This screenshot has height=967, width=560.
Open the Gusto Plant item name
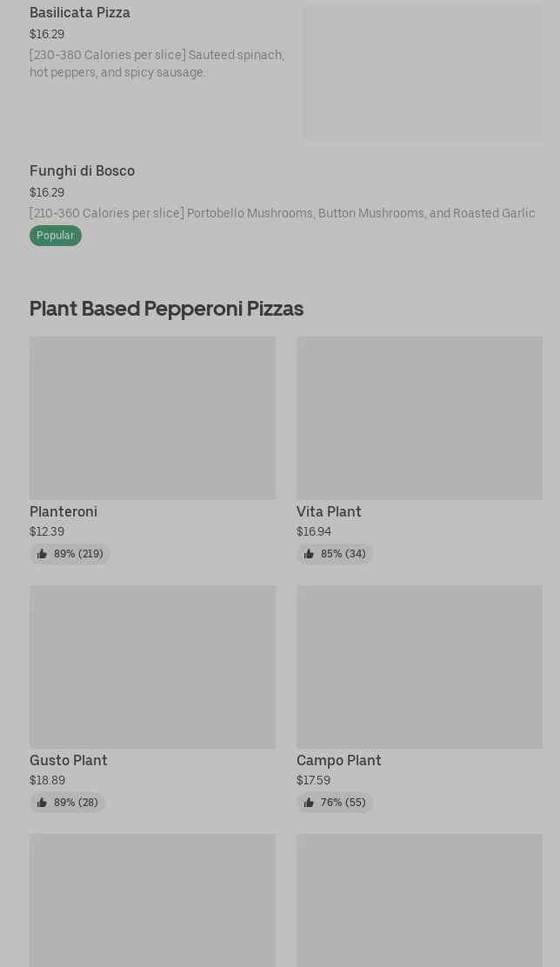point(69,761)
